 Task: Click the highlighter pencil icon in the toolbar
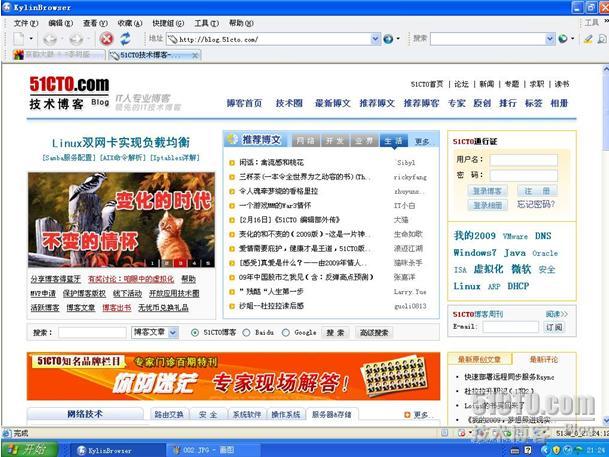(588, 39)
